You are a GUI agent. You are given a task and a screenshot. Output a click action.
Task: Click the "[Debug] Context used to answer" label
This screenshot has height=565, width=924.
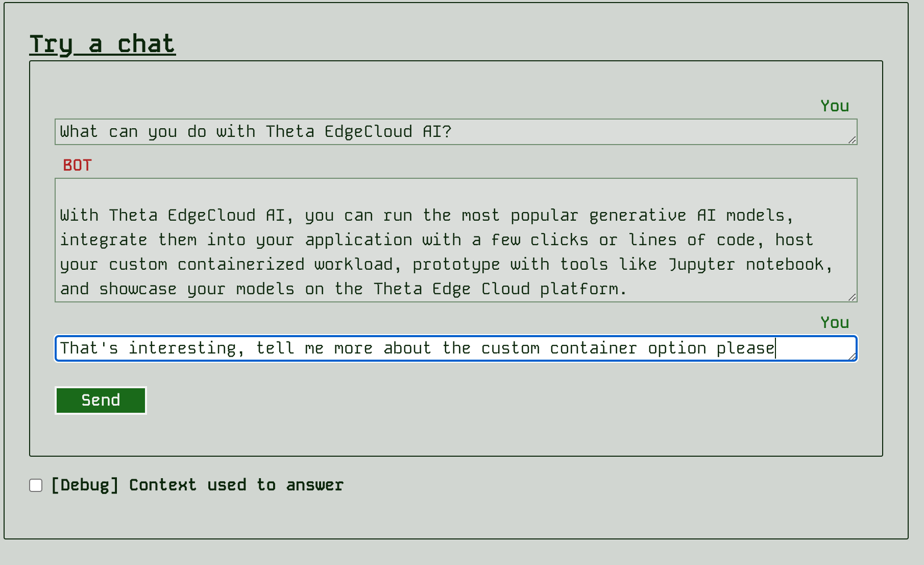click(x=197, y=485)
